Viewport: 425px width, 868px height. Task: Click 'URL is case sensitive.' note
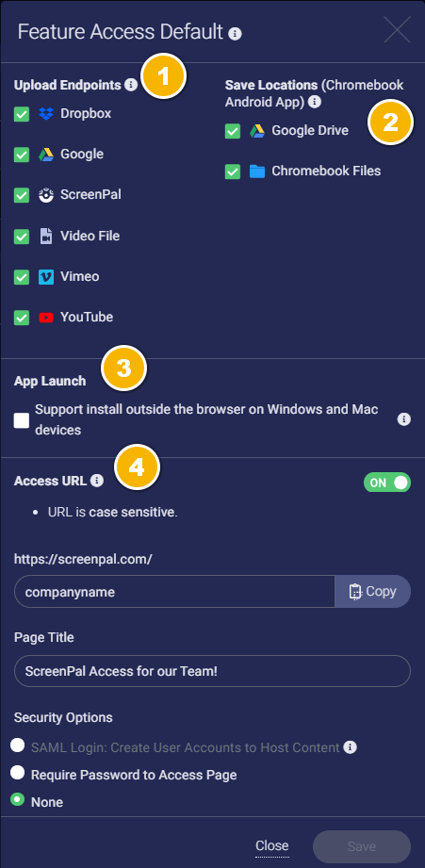point(113,513)
